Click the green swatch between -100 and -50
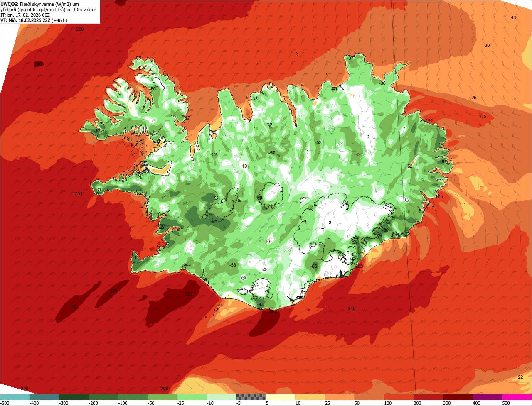532x406 pixels. coord(133,397)
